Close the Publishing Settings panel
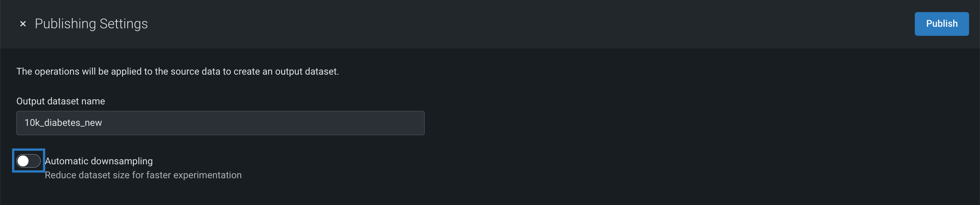Viewport: 980px width, 205px height. tap(23, 24)
